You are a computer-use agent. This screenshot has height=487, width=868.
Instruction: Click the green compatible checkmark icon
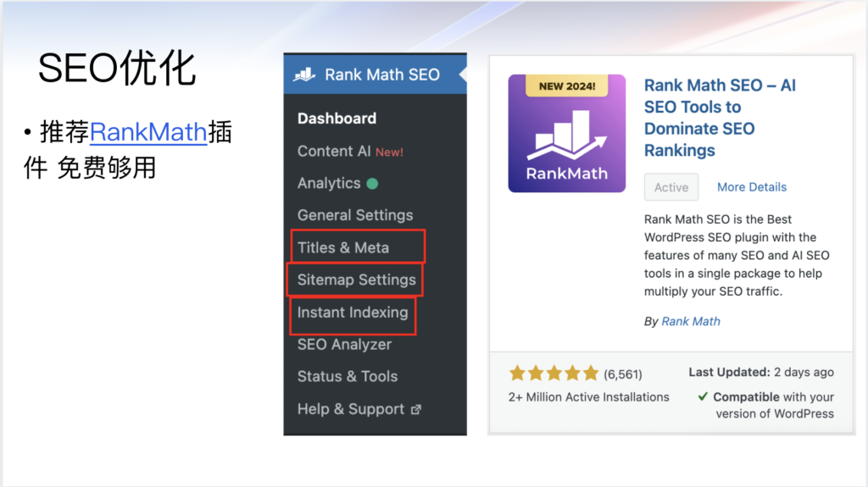[703, 396]
